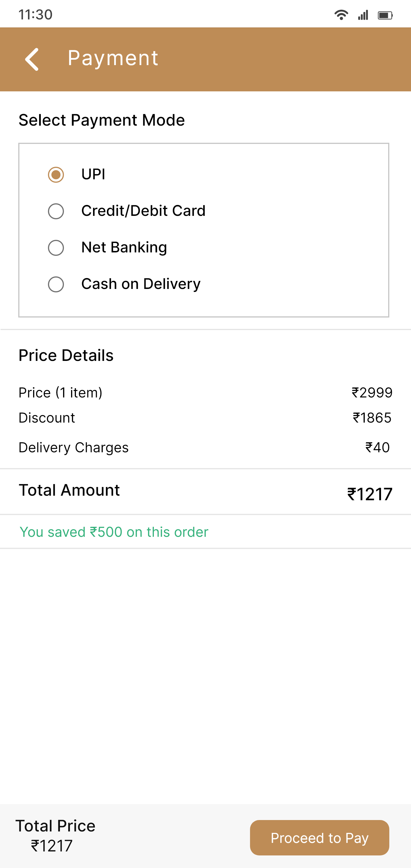411x868 pixels.
Task: Tap the Net Banking label
Action: pyautogui.click(x=124, y=247)
